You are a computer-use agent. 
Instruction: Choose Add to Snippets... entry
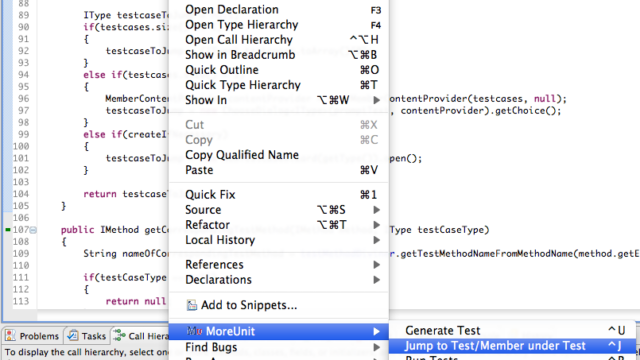(279, 305)
